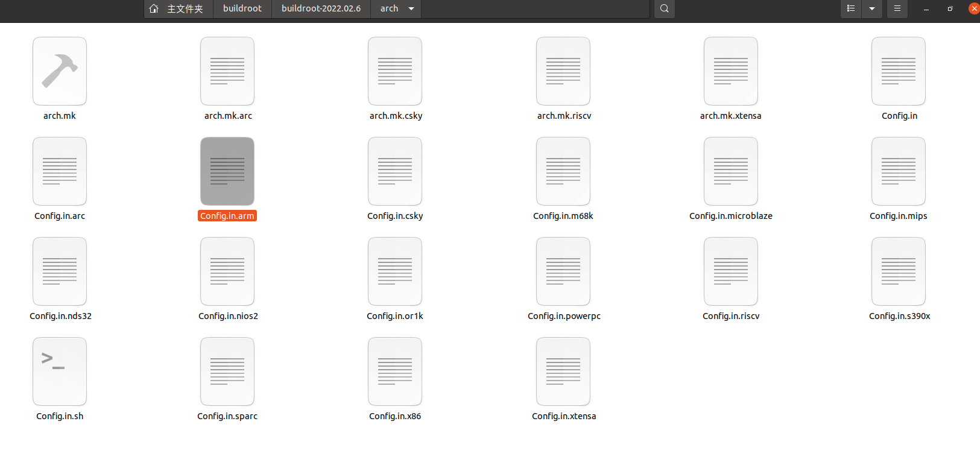Click the file name label Config.in.riscv
Screen dimensions: 980x468
click(x=731, y=316)
